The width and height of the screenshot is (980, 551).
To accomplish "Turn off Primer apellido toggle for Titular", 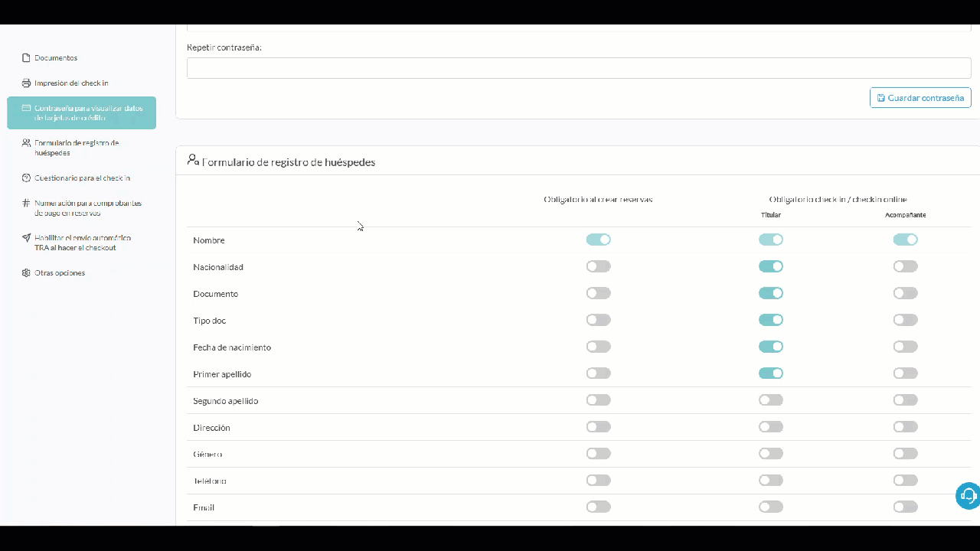I will [x=770, y=373].
